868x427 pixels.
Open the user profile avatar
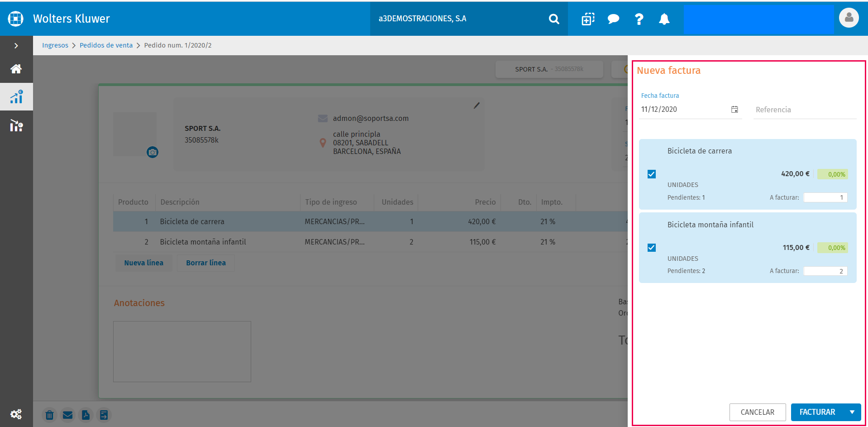[849, 18]
